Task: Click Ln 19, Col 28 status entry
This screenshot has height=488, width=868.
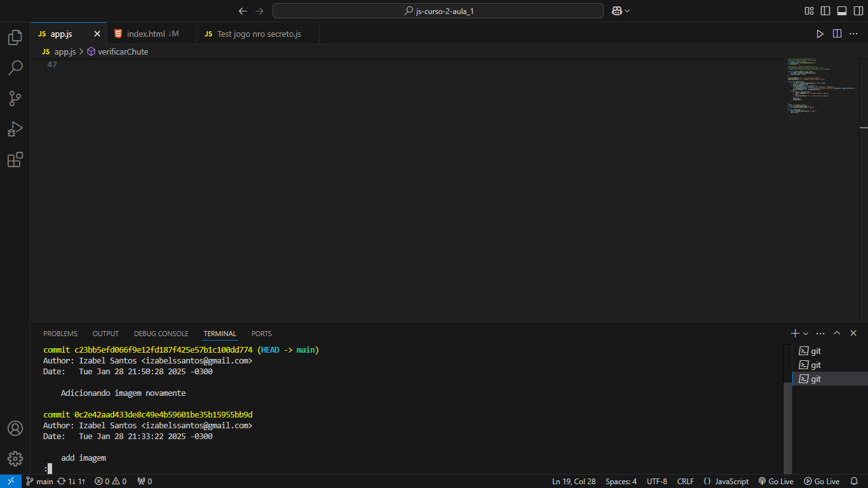Action: 574,481
